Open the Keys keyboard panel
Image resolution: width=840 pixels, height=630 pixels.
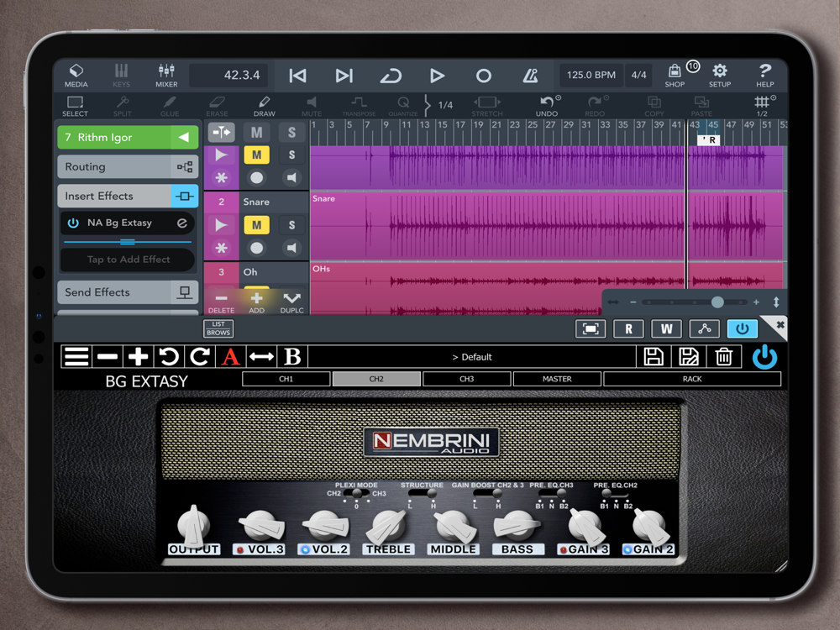[x=121, y=76]
